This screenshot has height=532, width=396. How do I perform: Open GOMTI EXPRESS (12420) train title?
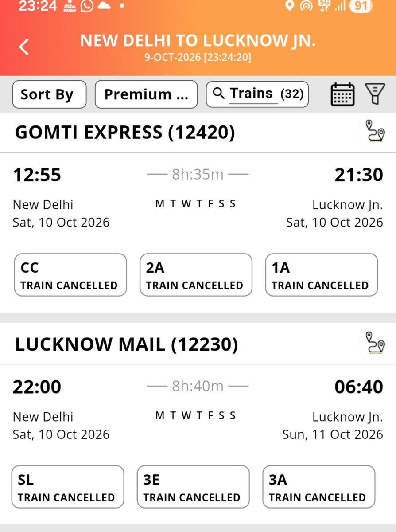tap(125, 133)
